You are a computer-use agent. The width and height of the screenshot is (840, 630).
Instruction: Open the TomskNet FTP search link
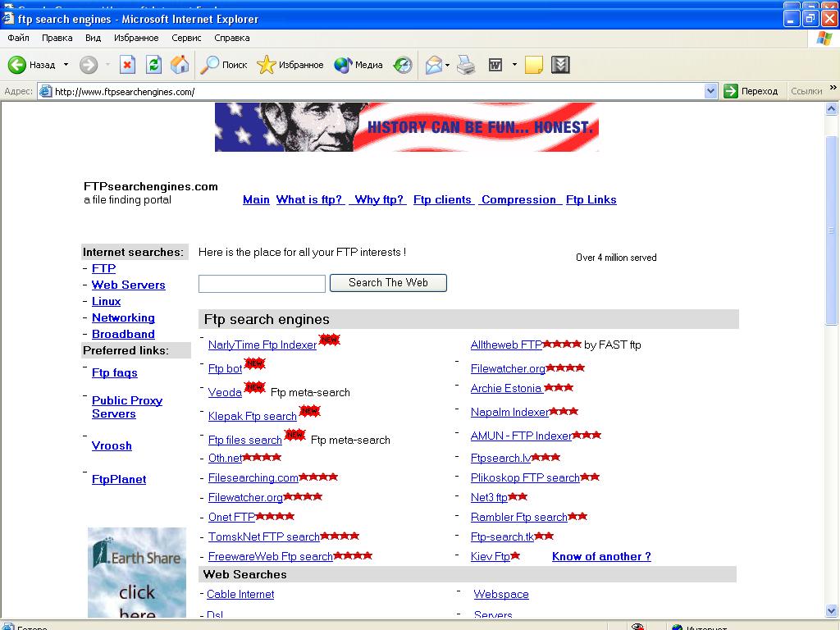click(264, 536)
